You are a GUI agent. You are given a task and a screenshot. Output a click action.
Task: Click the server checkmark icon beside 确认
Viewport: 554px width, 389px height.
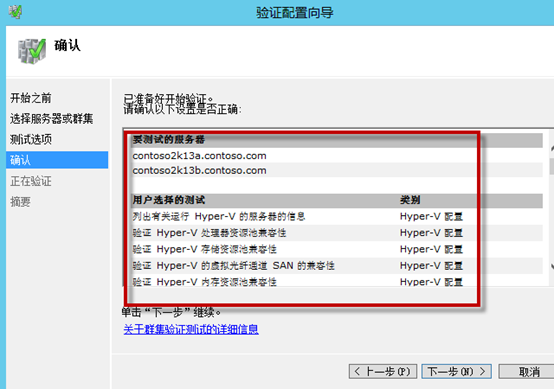32,51
